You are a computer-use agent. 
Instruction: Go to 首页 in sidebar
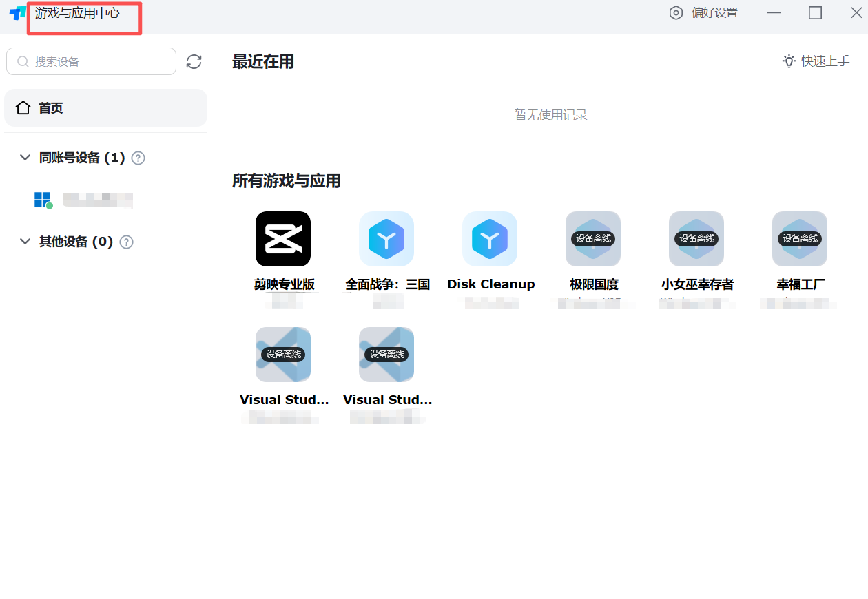coord(105,108)
